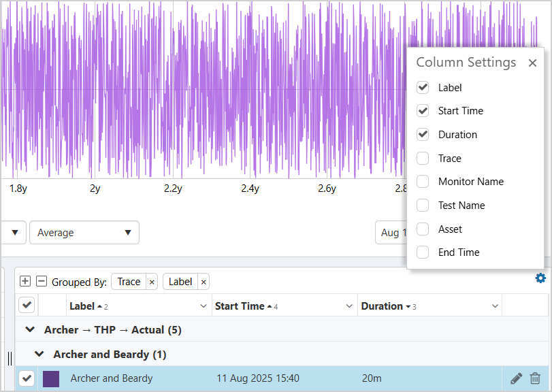Screen dimensions: 552x392
Task: Edit the Archer and Beardy row
Action: (516, 378)
